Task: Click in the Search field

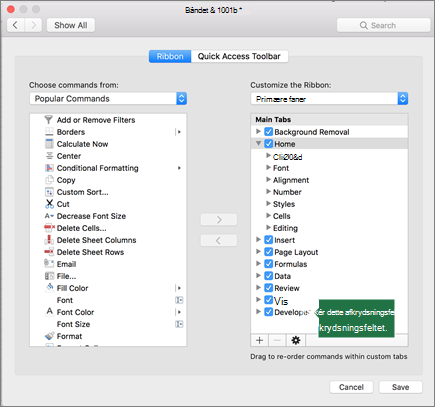Action: tap(383, 25)
